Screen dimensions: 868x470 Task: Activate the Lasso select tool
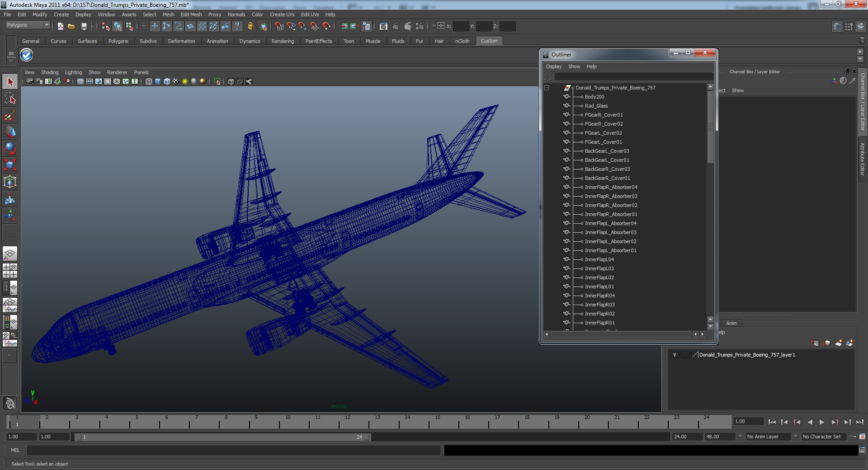click(10, 99)
